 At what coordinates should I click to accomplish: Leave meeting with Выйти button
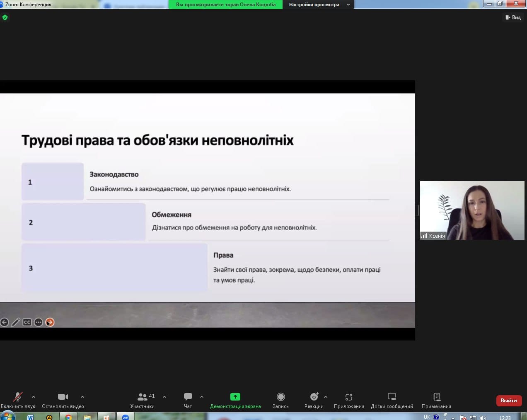508,401
